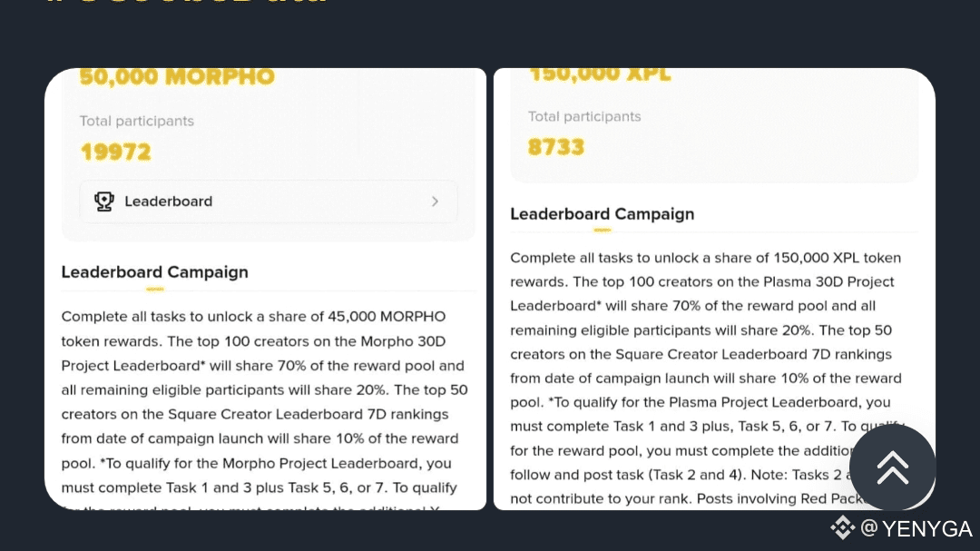Click the Binance logo watermark
The height and width of the screenshot is (551, 980).
click(843, 527)
